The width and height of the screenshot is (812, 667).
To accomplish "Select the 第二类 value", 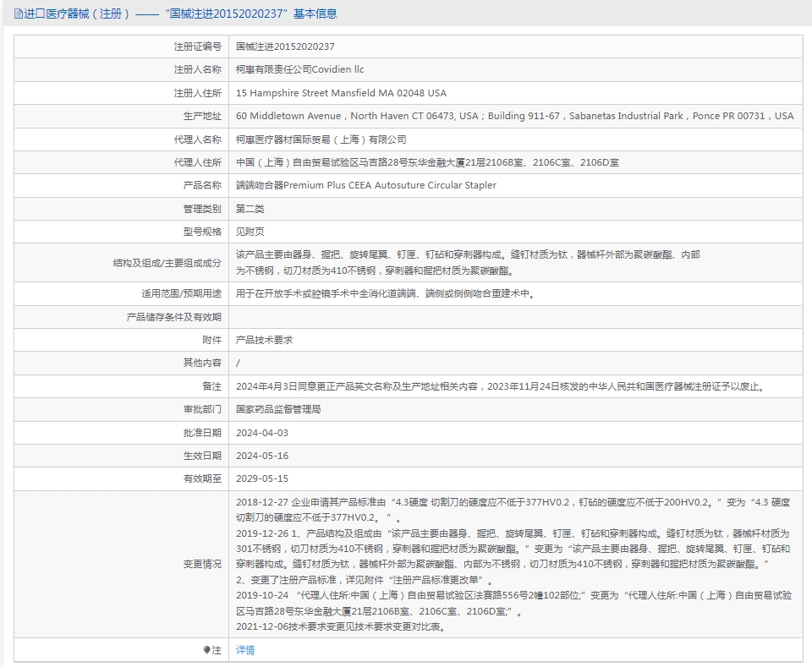I will pyautogui.click(x=250, y=209).
